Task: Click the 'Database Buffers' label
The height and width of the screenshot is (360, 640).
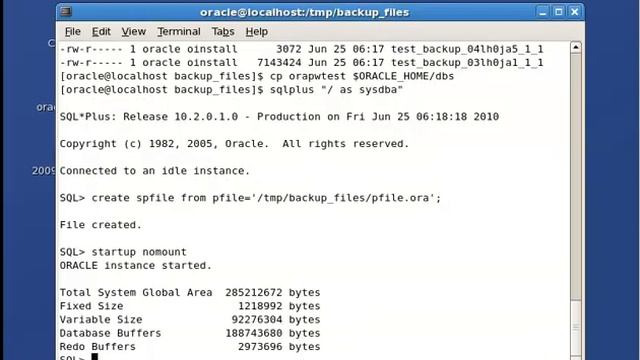Action: coord(110,333)
